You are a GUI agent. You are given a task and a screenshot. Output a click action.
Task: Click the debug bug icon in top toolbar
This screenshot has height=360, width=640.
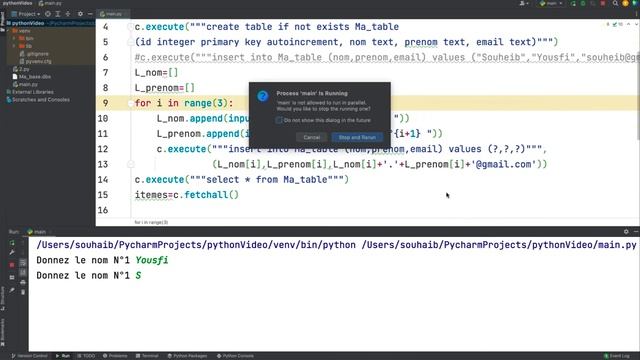click(x=583, y=3)
